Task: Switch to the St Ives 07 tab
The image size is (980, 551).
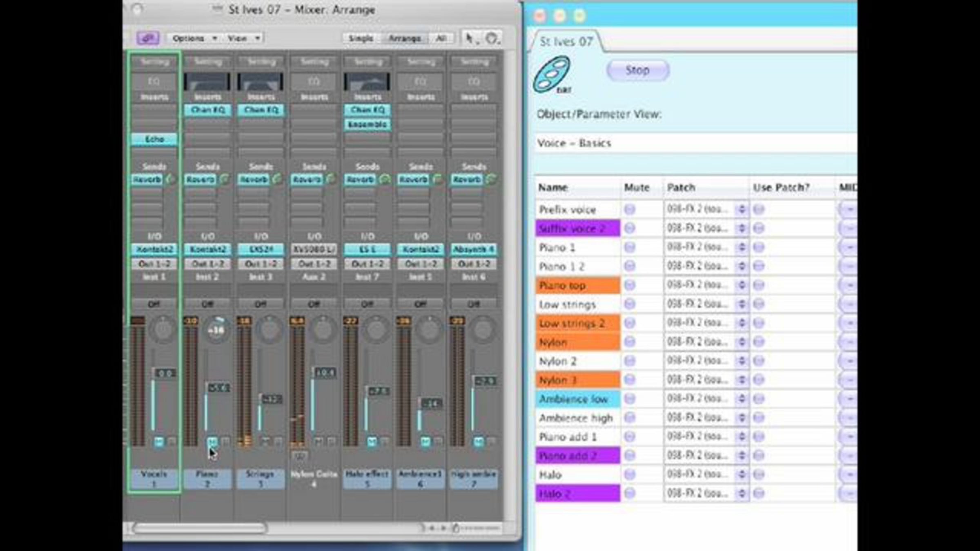Action: [566, 42]
